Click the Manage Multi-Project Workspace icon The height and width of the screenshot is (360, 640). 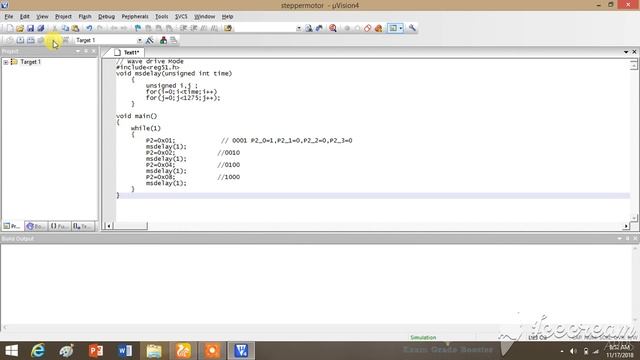pos(173,40)
